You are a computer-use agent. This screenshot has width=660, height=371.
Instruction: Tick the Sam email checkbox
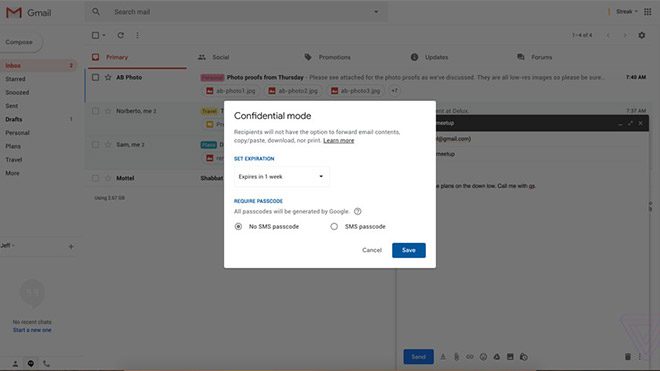coord(96,145)
